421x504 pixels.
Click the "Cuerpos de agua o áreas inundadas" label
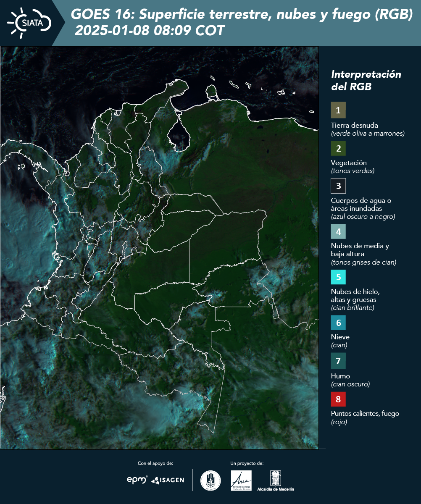(361, 205)
